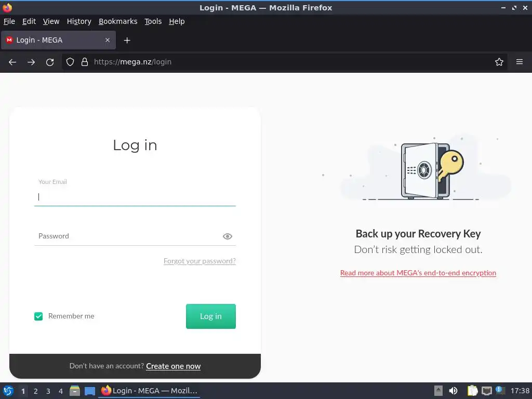The width and height of the screenshot is (532, 399).
Task: Click the Create one now link
Action: pyautogui.click(x=174, y=366)
